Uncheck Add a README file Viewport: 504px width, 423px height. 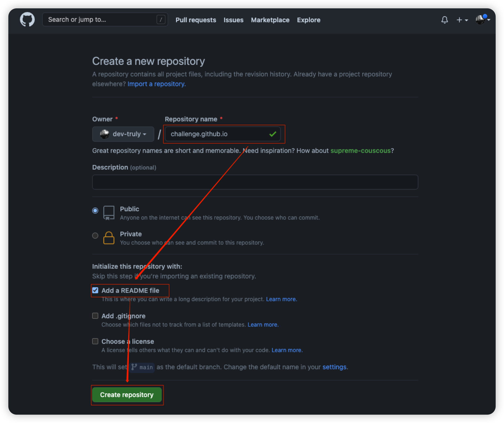pyautogui.click(x=95, y=290)
